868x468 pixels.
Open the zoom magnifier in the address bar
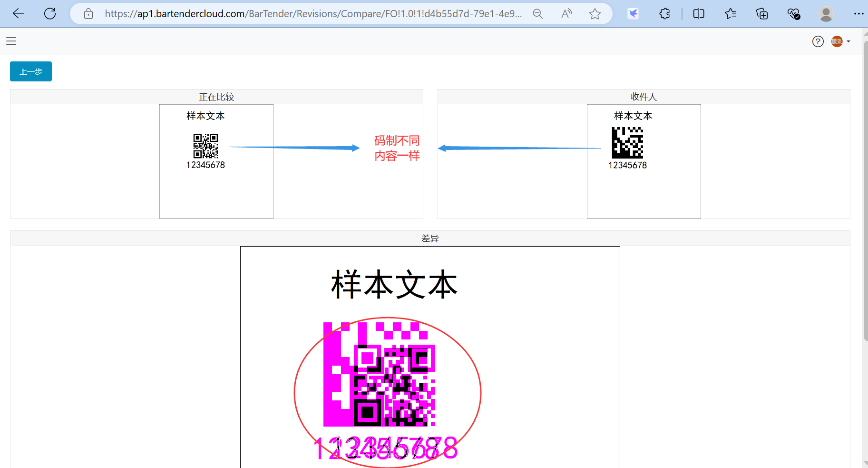[x=538, y=14]
